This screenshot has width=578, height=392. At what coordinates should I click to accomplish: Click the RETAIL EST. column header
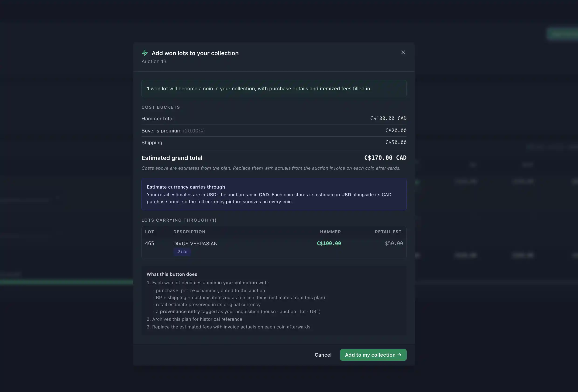(389, 232)
